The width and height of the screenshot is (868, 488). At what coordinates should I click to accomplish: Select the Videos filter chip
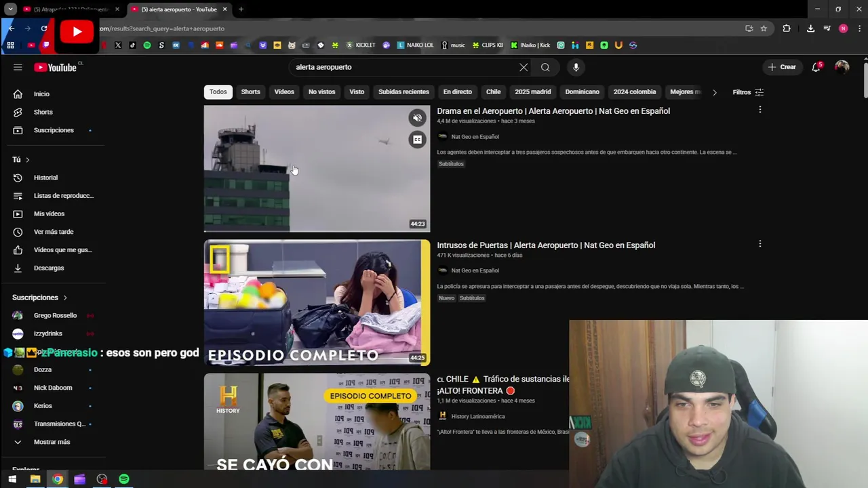click(284, 92)
